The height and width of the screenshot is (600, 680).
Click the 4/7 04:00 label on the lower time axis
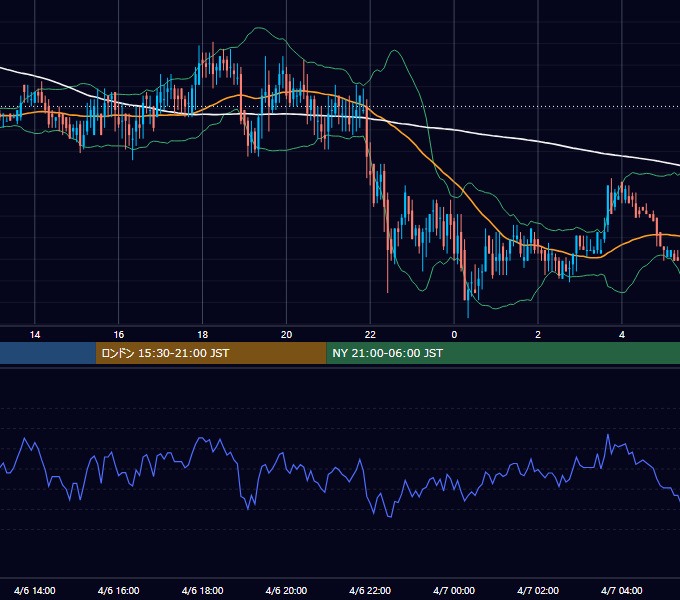[622, 590]
